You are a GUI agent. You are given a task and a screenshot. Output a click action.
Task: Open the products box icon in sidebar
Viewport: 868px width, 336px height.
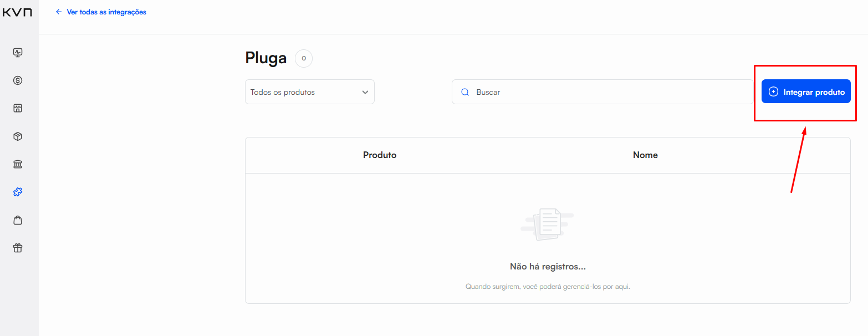tap(18, 136)
